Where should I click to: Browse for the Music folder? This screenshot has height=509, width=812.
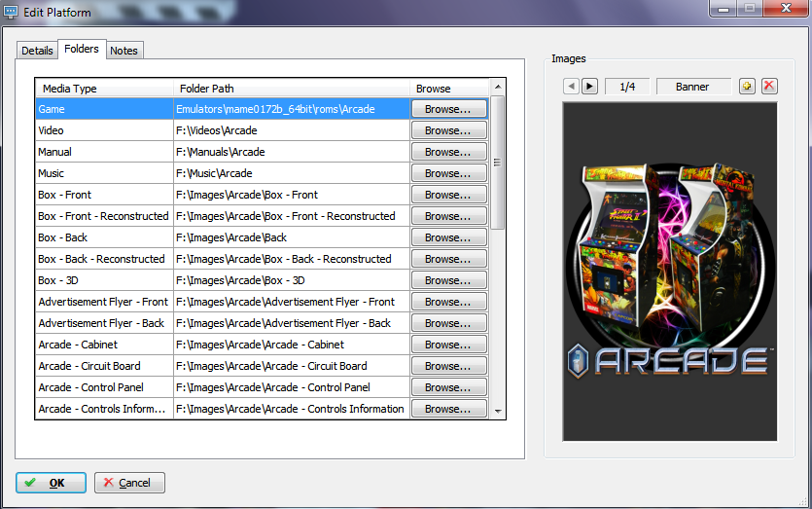click(449, 173)
